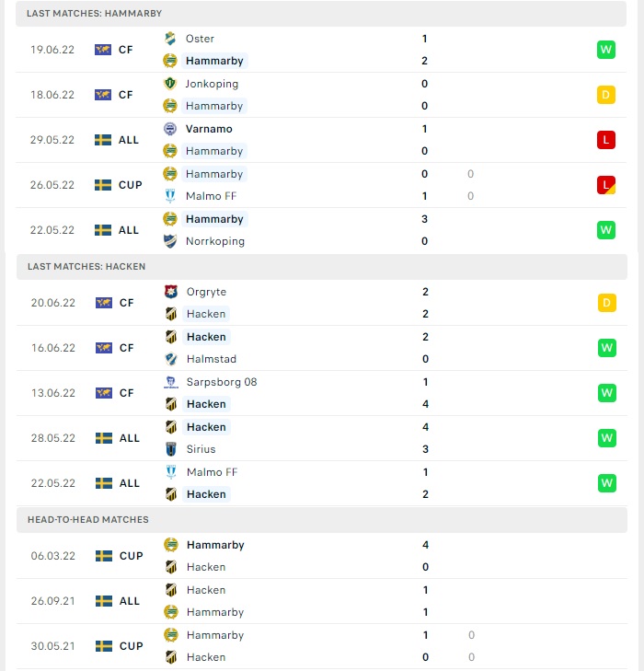
Task: Click world flag icon on 19.06.22 match
Action: point(103,50)
